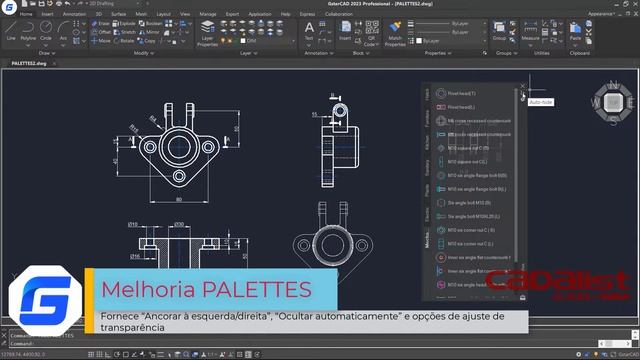The image size is (640, 360).
Task: Click the Mirror tool
Action: 149,32
